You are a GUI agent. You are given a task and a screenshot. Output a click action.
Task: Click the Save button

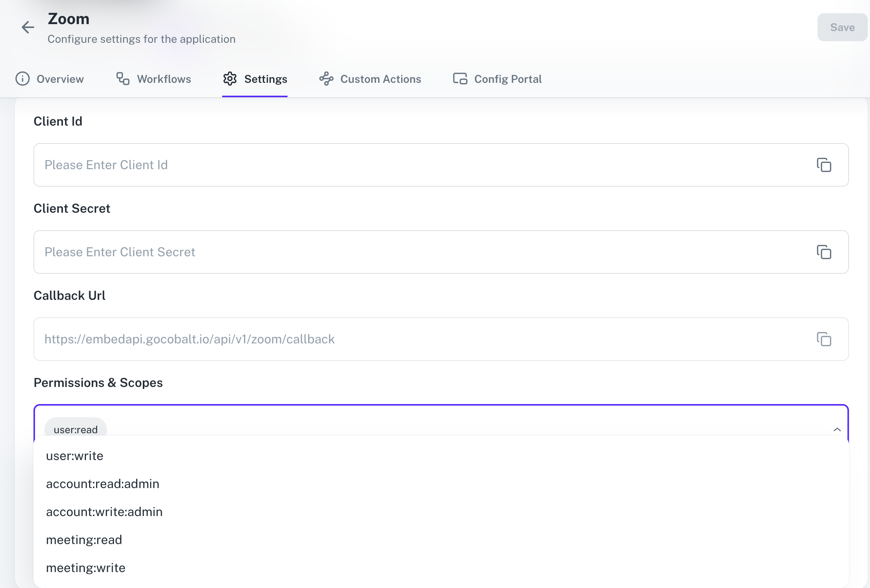click(842, 27)
